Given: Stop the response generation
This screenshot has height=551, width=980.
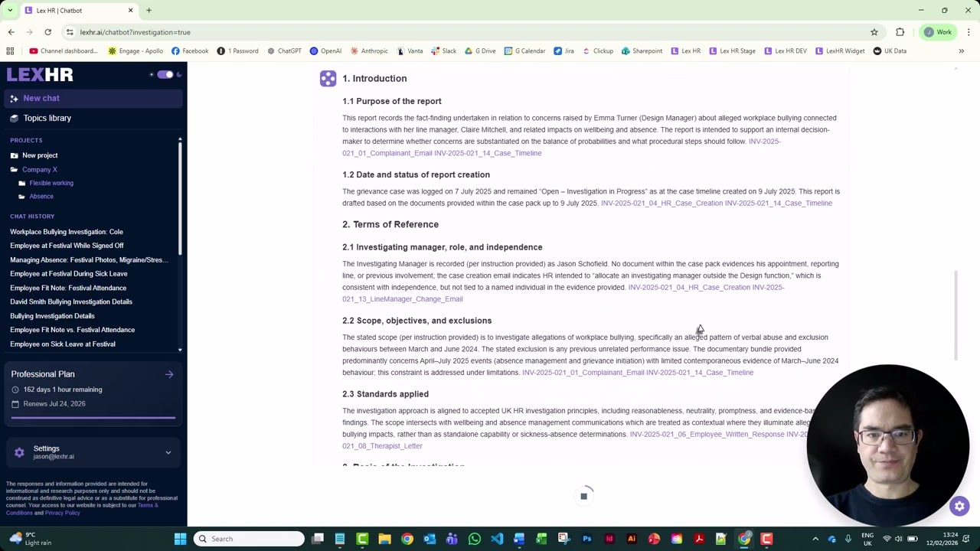Looking at the screenshot, I should (583, 496).
